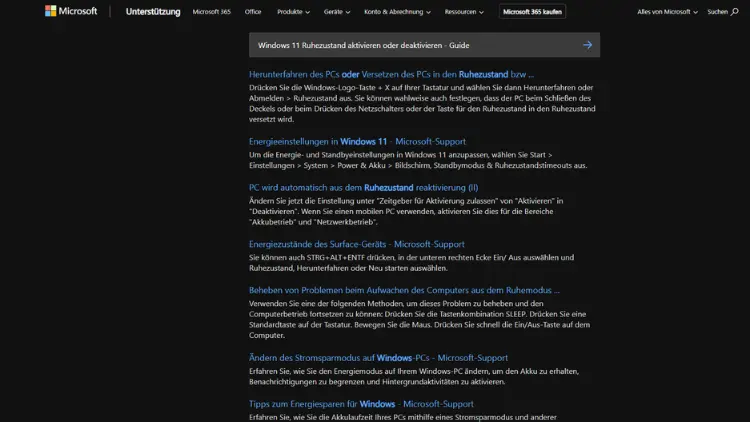Open the Microsoft 365 menu item
The height and width of the screenshot is (422, 750).
coord(211,11)
